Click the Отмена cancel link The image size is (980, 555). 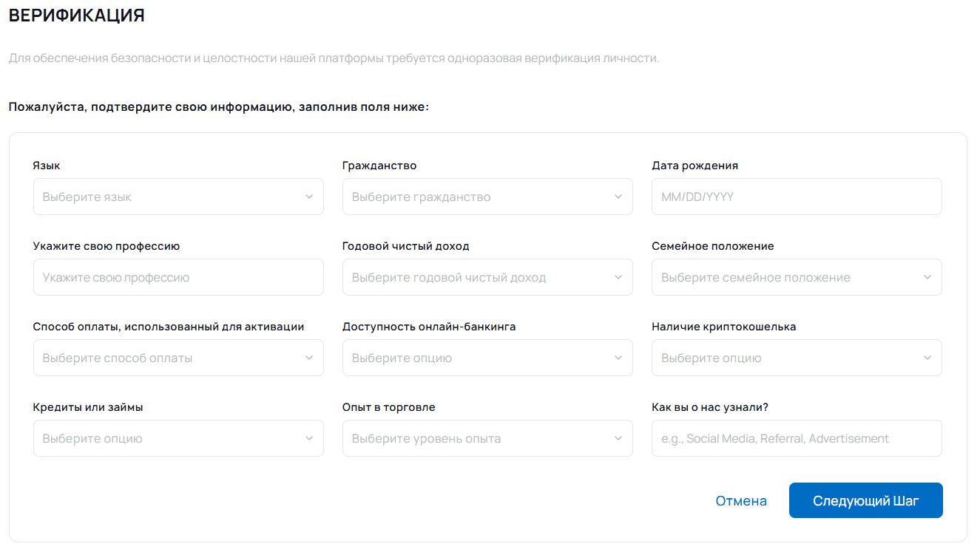(x=741, y=501)
